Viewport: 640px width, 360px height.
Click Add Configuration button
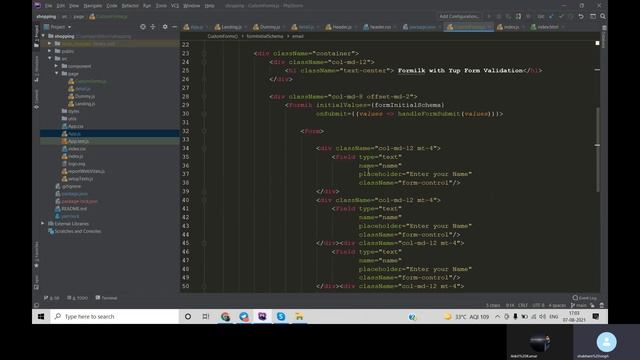pos(459,16)
